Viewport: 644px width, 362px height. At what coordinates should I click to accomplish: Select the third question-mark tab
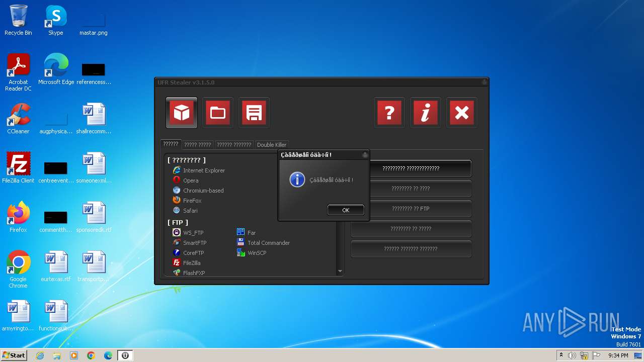point(234,145)
